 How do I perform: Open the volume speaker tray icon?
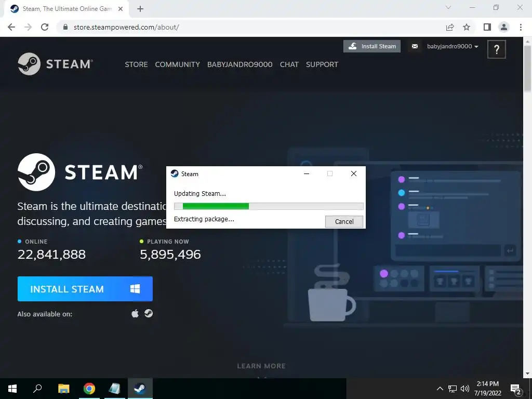465,389
